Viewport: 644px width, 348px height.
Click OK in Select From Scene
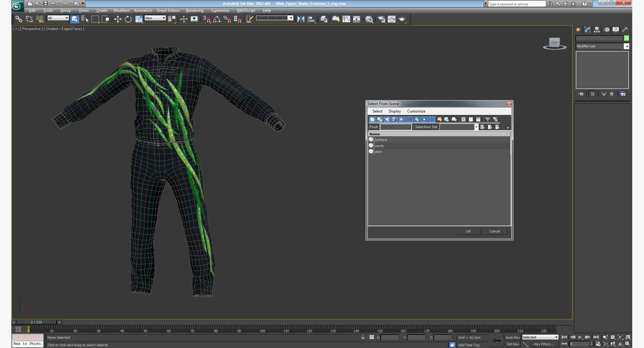point(469,231)
